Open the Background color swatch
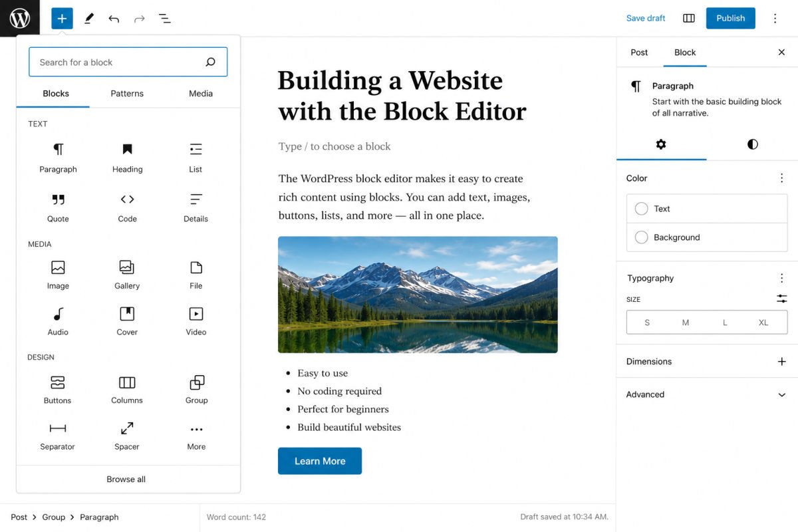The image size is (798, 532). (707, 237)
